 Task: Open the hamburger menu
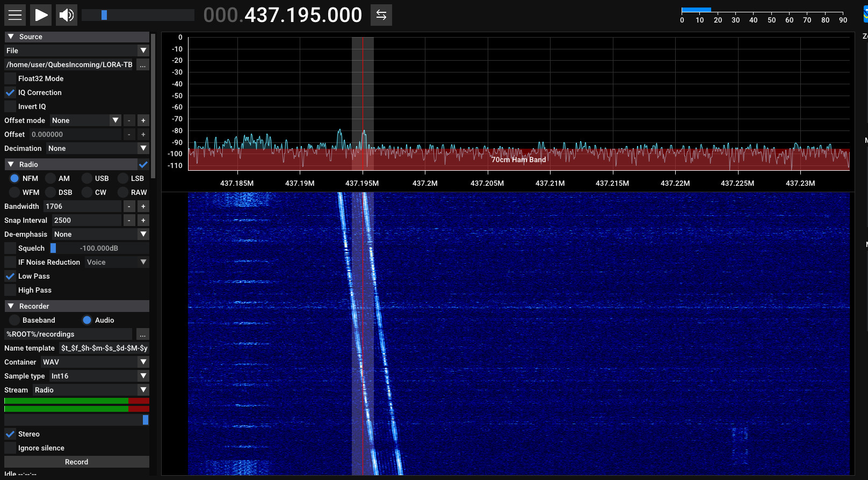(15, 15)
